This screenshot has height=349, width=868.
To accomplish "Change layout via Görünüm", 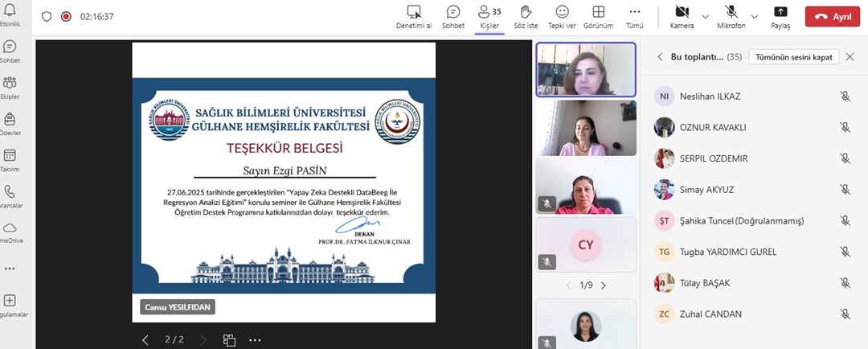I will click(x=598, y=17).
